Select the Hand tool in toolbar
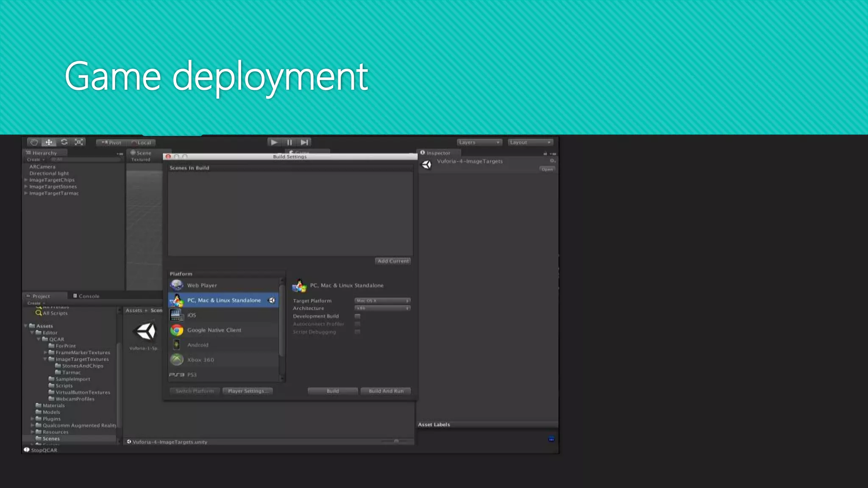868x488 pixels. (x=34, y=142)
